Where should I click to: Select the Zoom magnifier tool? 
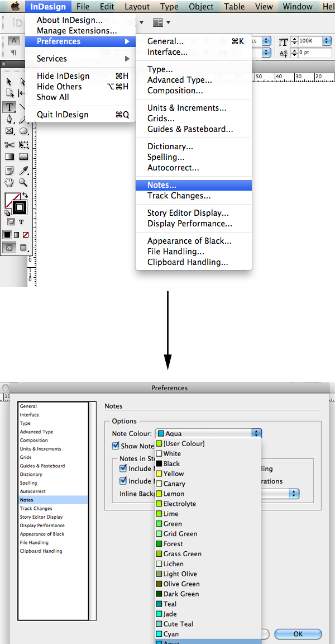23,182
